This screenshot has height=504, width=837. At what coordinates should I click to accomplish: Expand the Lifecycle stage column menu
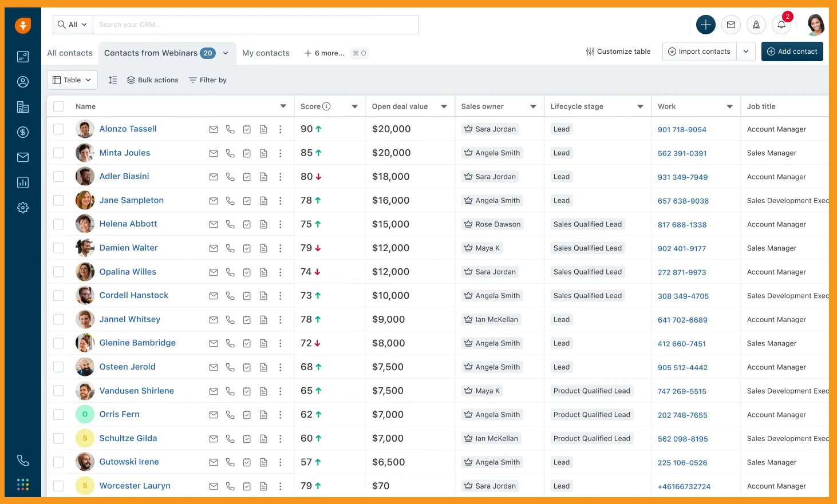click(x=640, y=106)
